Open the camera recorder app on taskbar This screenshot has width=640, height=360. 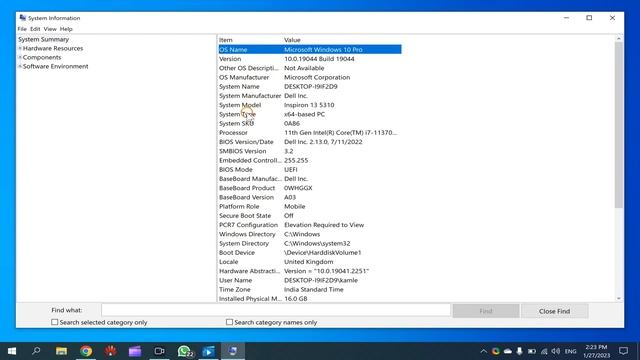[x=159, y=351]
